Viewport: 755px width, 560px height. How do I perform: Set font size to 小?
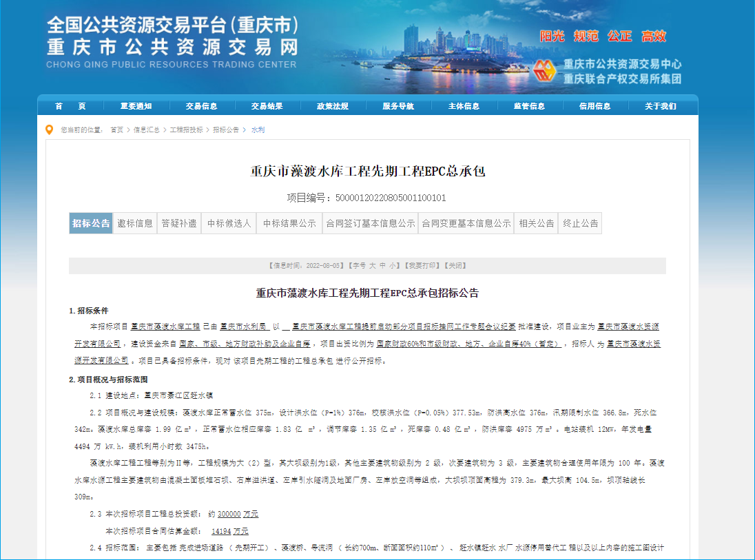[x=392, y=265]
